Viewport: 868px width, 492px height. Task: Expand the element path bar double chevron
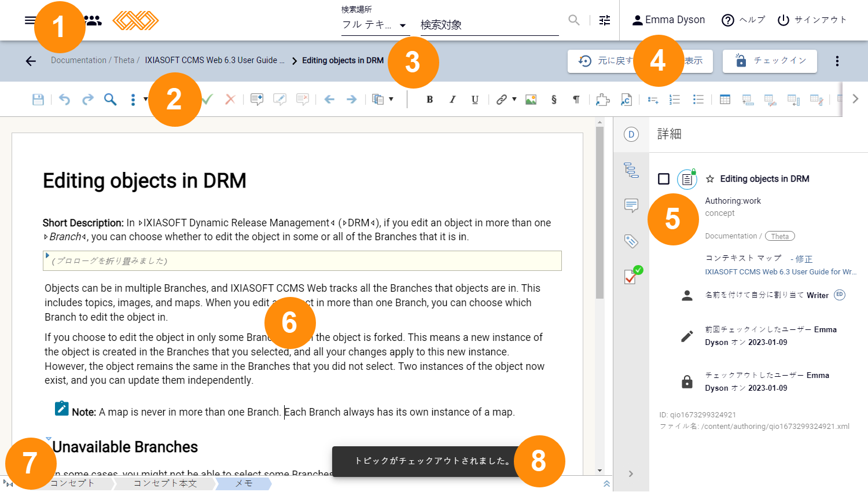pyautogui.click(x=606, y=483)
